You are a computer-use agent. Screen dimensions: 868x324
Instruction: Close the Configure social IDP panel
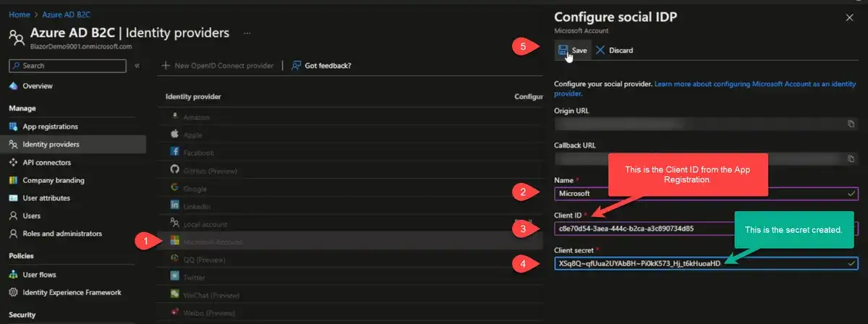point(849,17)
